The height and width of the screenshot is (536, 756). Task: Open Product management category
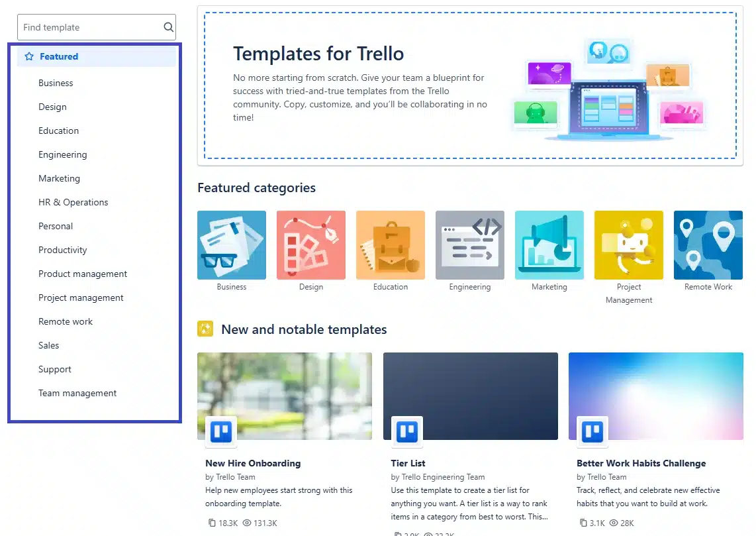point(83,274)
